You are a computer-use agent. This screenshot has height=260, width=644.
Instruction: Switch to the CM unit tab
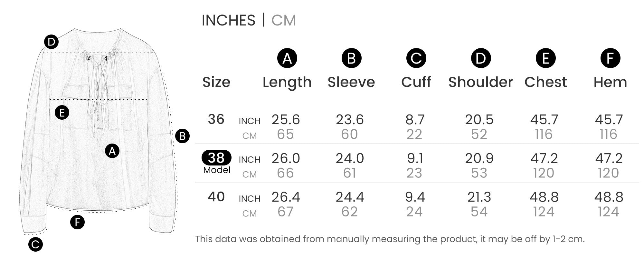pos(283,20)
